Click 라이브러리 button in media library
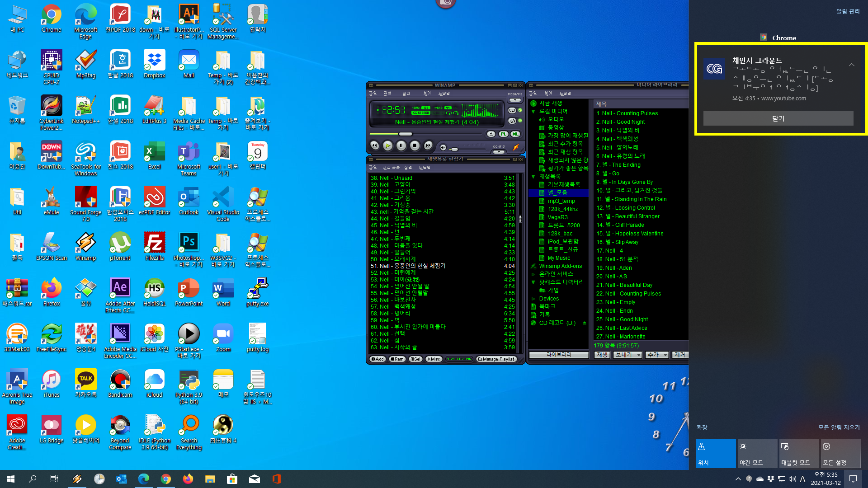 click(559, 355)
